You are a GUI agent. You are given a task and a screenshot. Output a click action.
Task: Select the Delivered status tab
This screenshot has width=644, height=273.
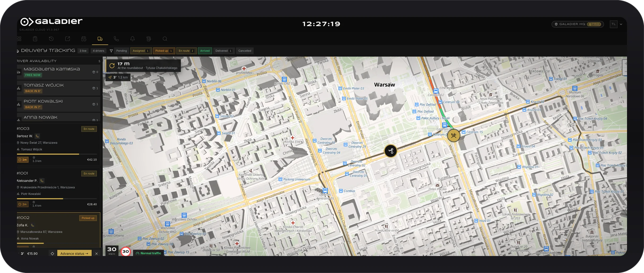click(224, 51)
